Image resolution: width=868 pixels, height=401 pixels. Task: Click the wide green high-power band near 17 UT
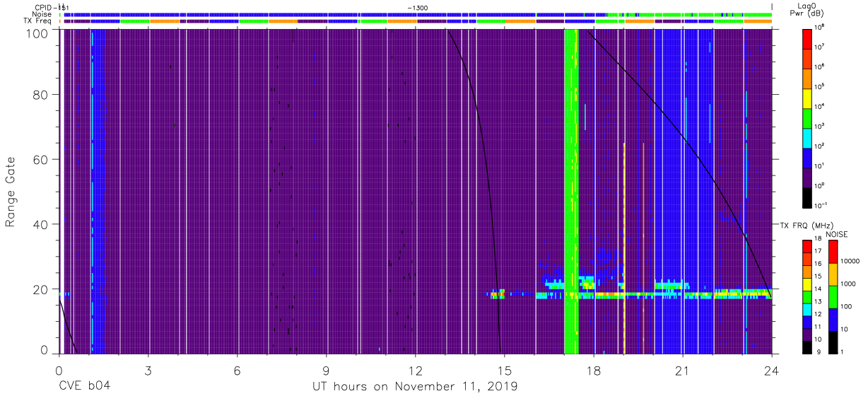click(571, 191)
